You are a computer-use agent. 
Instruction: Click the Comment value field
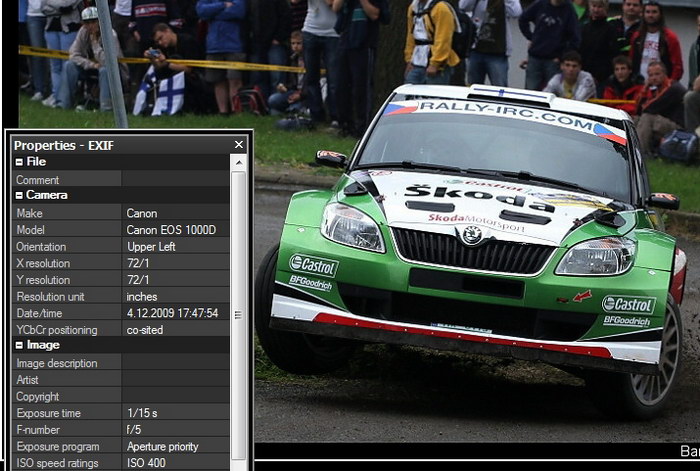[x=175, y=180]
